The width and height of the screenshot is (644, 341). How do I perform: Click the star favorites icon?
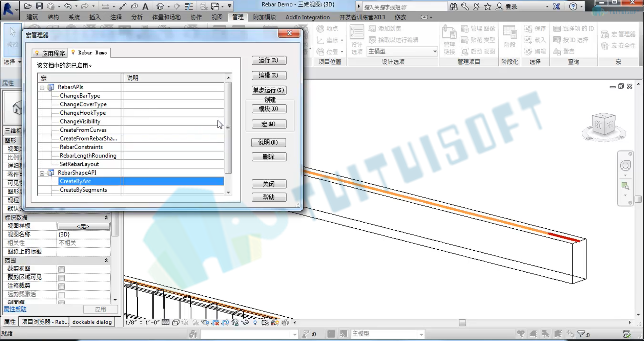coord(487,6)
